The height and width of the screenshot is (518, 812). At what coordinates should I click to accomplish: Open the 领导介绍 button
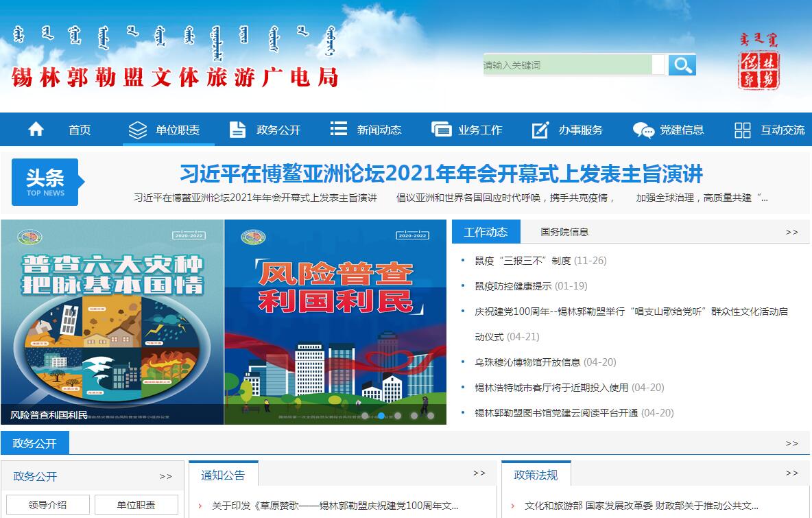pyautogui.click(x=48, y=504)
